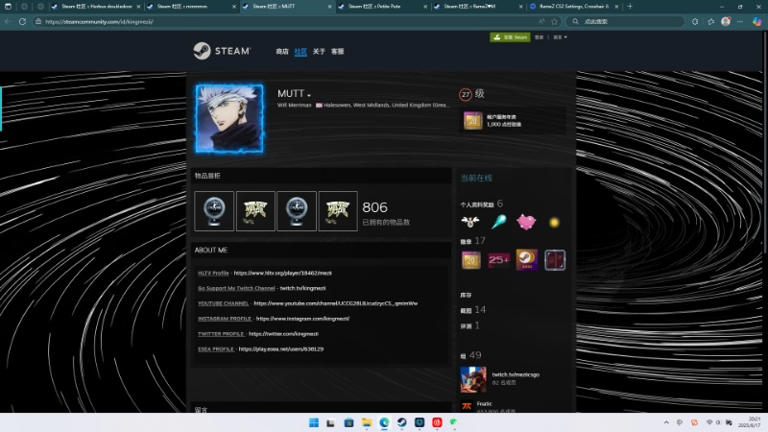Click the favorites star in address bar
This screenshot has height=432, width=768.
[x=554, y=22]
